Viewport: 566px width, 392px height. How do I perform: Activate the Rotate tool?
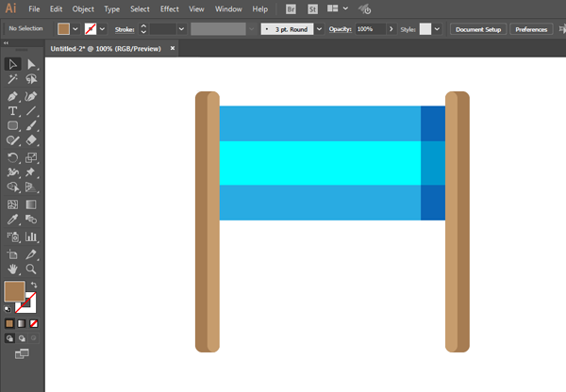(x=13, y=157)
